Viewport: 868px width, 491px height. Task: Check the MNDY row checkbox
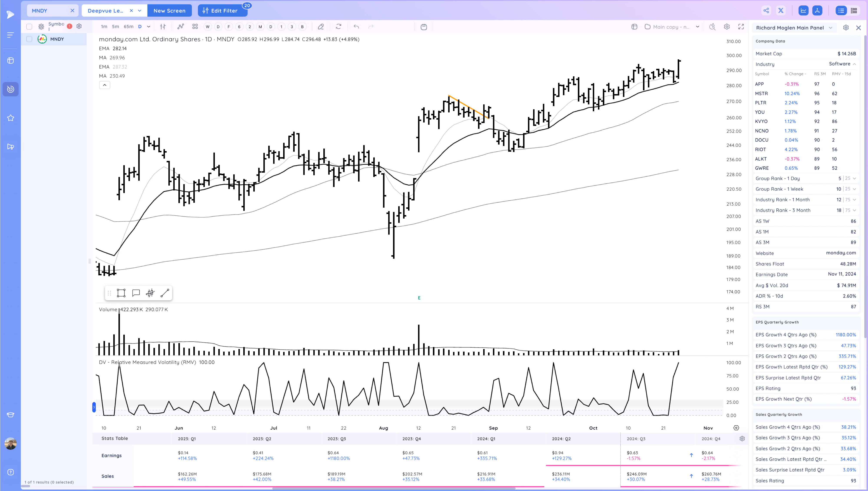coord(29,39)
